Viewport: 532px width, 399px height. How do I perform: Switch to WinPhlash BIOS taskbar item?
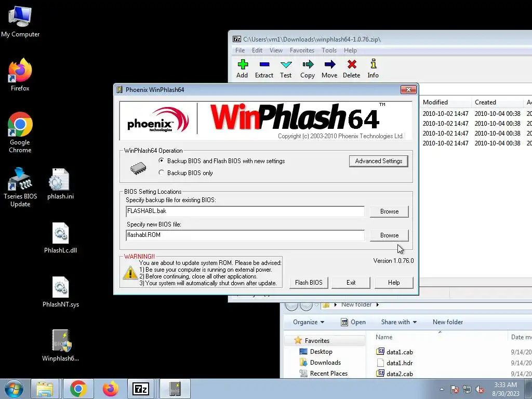[x=175, y=389]
